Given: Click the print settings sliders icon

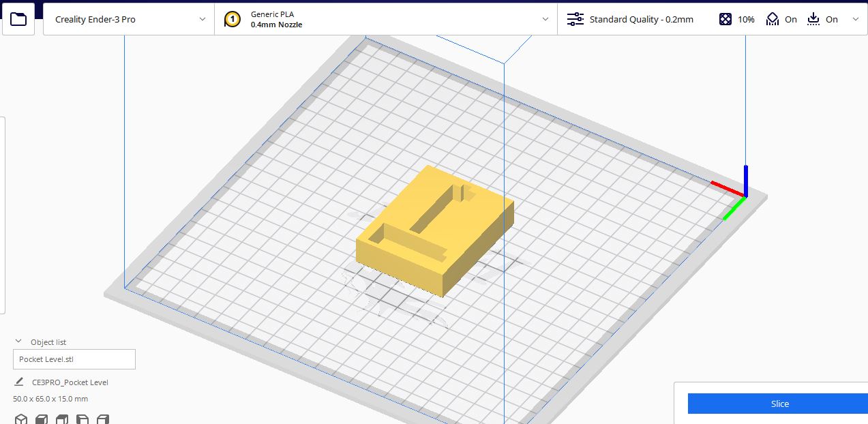Looking at the screenshot, I should click(575, 19).
